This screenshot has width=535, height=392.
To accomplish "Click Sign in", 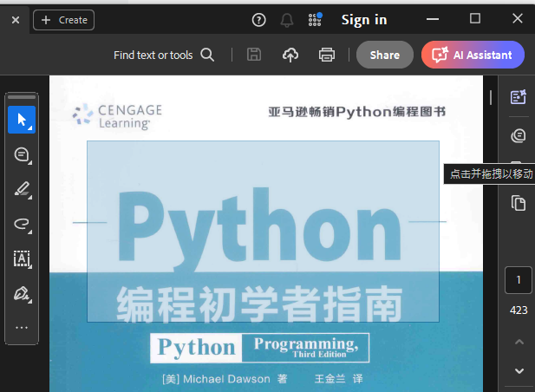I will (364, 20).
